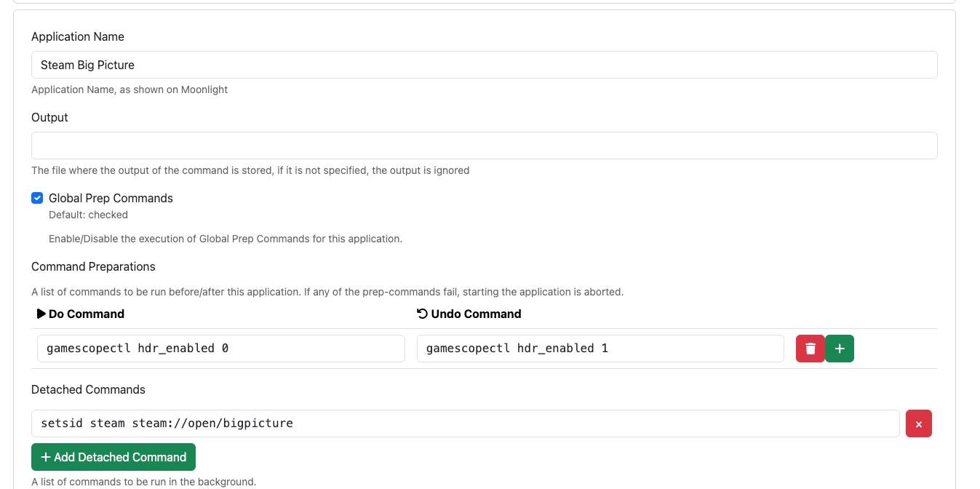This screenshot has height=489, width=980.
Task: Edit the Undo Command hdr_enabled 1 field
Action: [x=600, y=349]
